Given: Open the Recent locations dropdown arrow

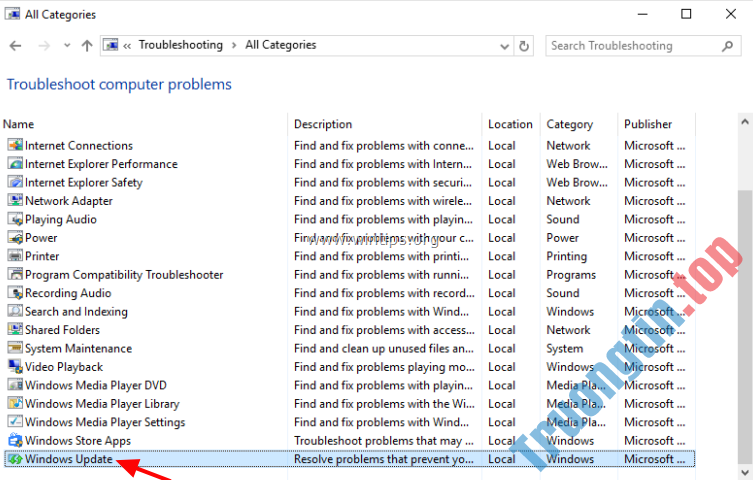Looking at the screenshot, I should (x=67, y=46).
